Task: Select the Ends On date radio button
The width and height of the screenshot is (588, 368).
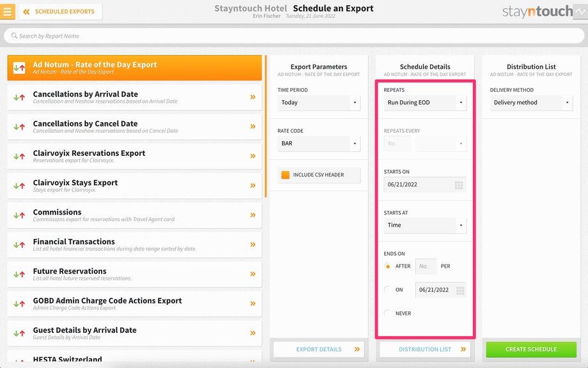Action: point(388,289)
